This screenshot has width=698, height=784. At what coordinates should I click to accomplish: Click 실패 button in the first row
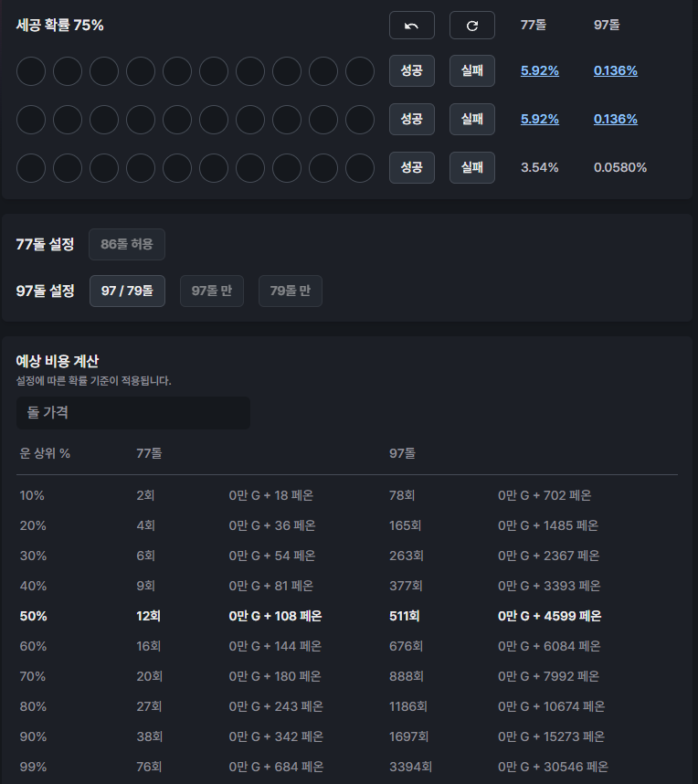(x=472, y=70)
